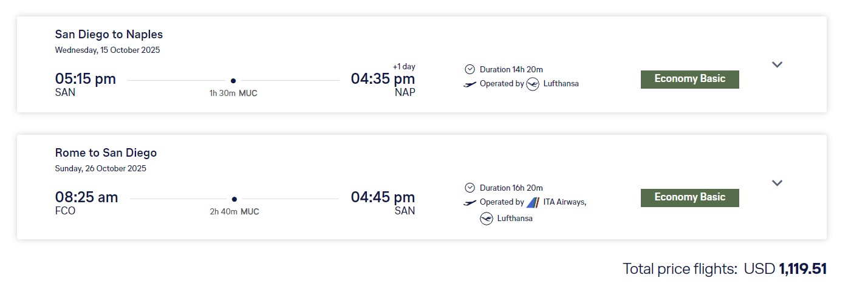Click the Lufthansa logo on return flight
Viewport: 868px width, 283px height.
pos(486,219)
